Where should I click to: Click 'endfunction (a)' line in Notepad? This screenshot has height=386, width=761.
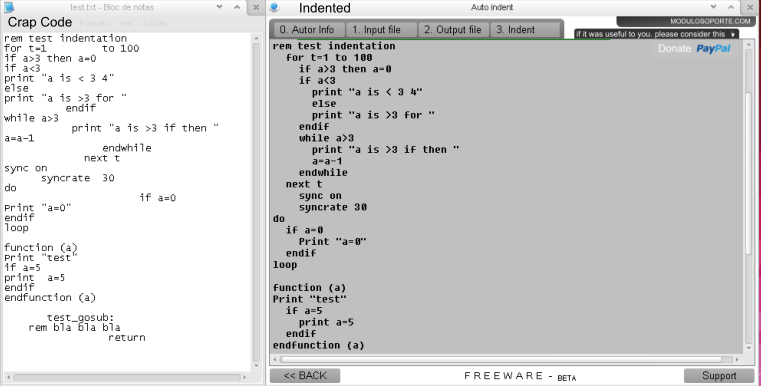pos(50,297)
